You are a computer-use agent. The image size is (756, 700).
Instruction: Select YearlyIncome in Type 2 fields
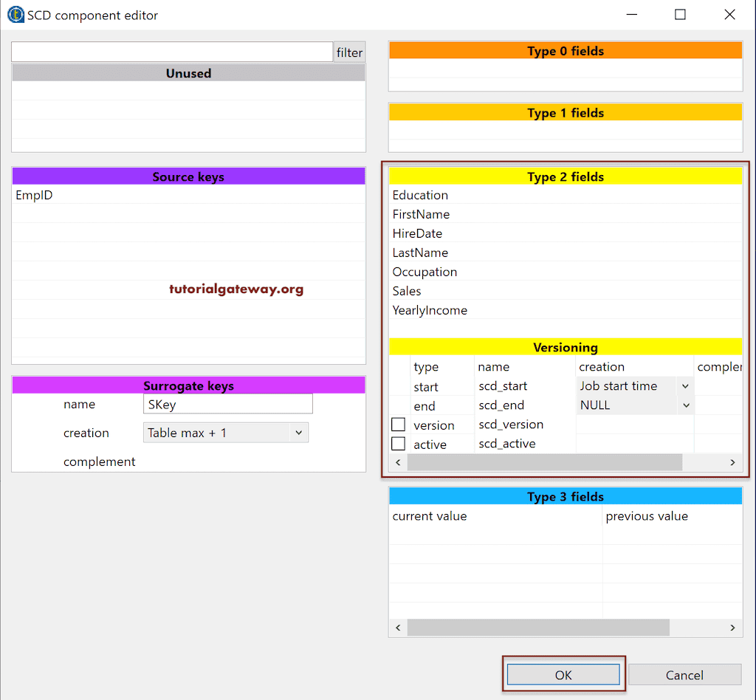[x=430, y=310]
